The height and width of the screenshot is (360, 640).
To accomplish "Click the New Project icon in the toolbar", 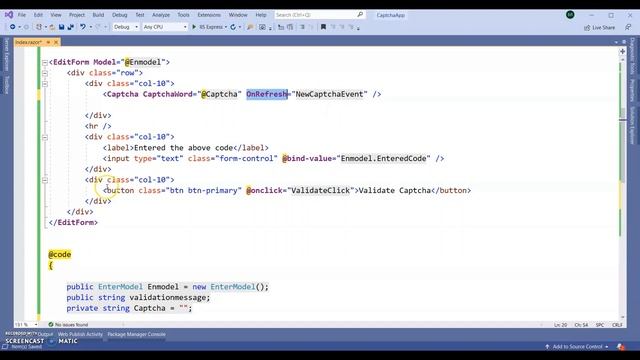I will [x=39, y=27].
